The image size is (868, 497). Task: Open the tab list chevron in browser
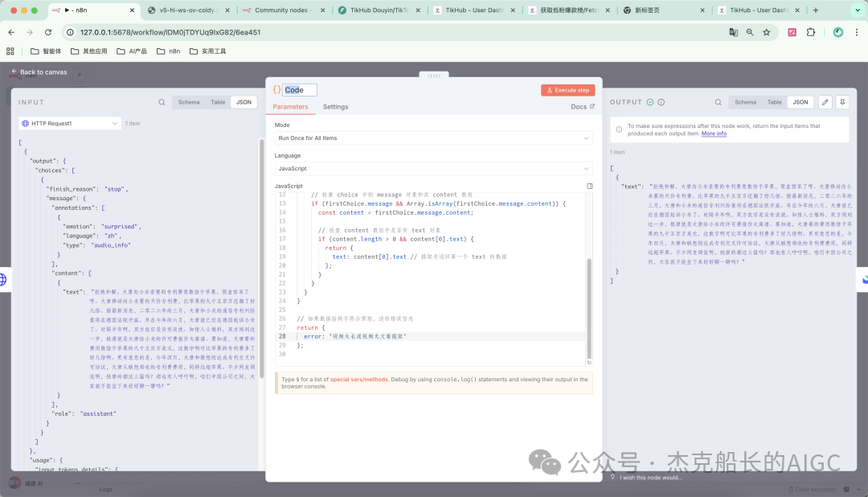pyautogui.click(x=858, y=10)
